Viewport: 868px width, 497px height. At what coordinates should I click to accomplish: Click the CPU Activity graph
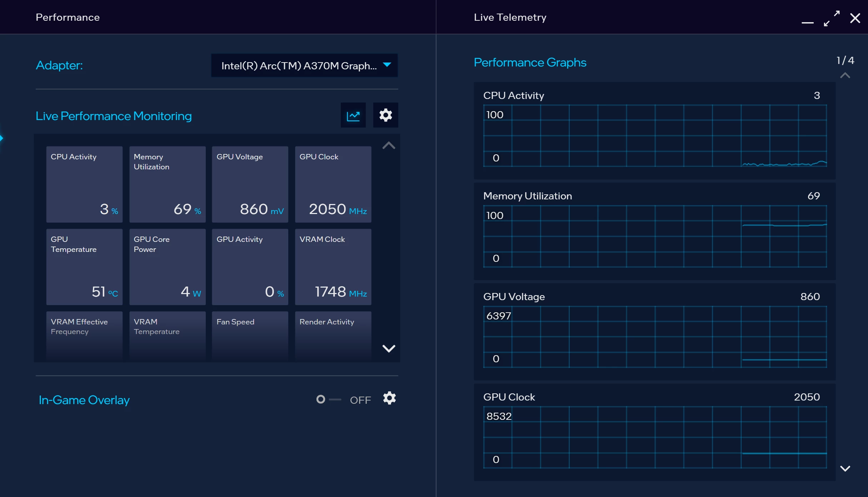(x=654, y=136)
